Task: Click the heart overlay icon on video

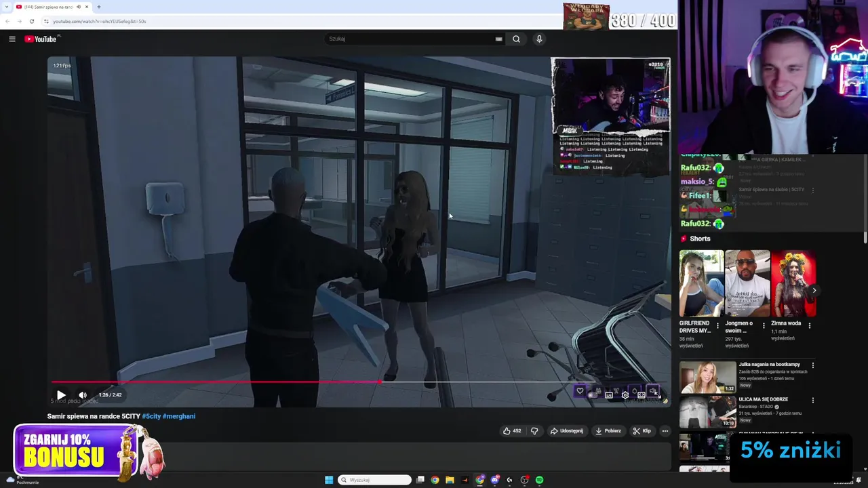Action: click(580, 391)
